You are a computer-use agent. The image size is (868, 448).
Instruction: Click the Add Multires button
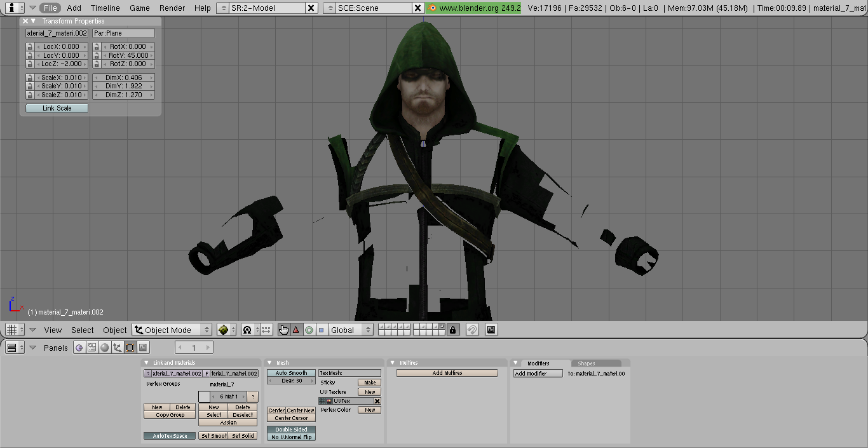[447, 373]
